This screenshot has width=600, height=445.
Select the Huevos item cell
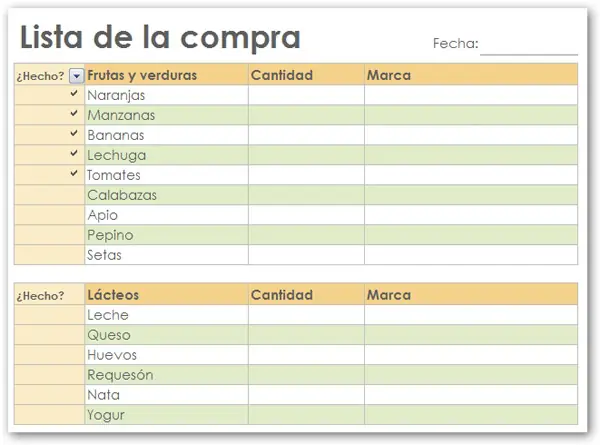166,355
